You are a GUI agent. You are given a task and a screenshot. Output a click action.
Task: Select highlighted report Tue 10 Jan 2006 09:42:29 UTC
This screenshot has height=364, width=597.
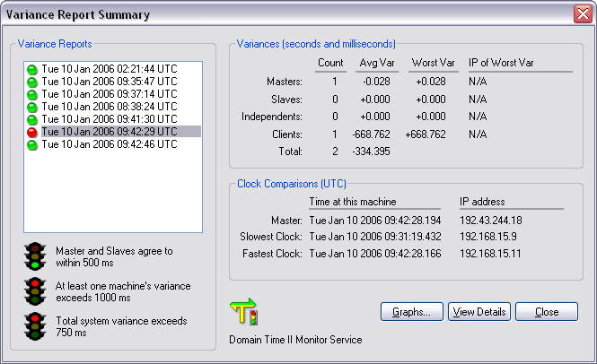tap(120, 132)
